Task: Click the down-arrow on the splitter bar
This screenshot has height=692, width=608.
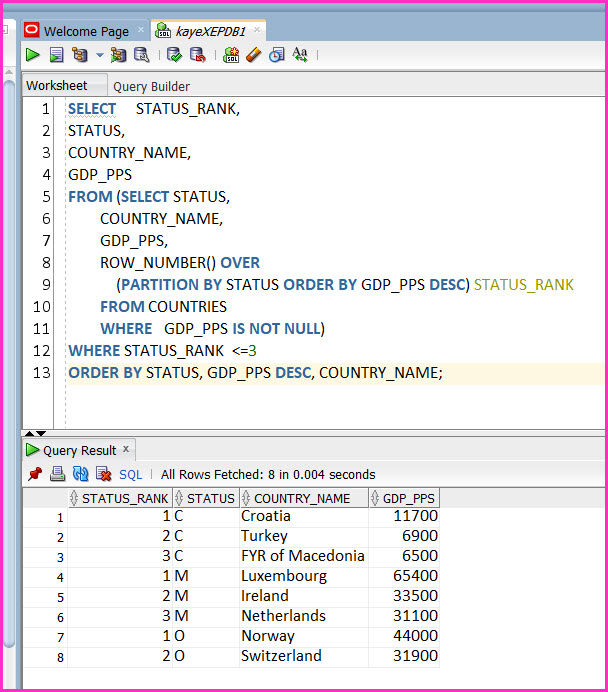Action: coord(41,433)
